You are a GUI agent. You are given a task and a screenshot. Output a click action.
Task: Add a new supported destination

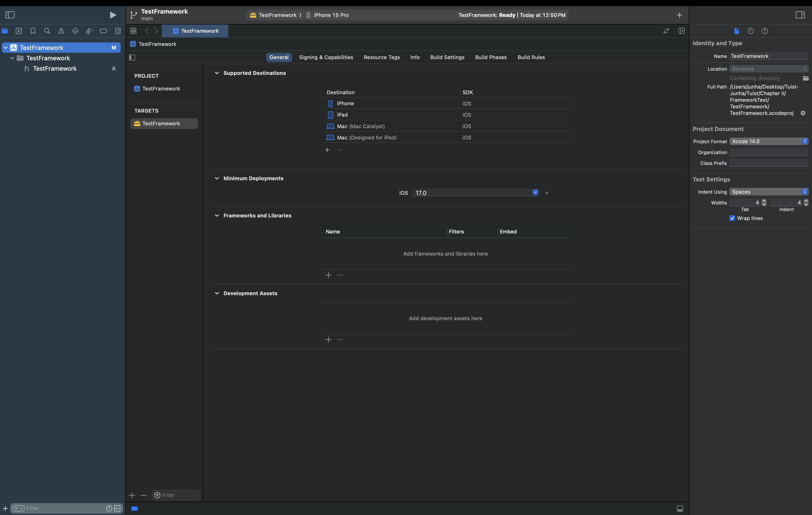point(327,150)
